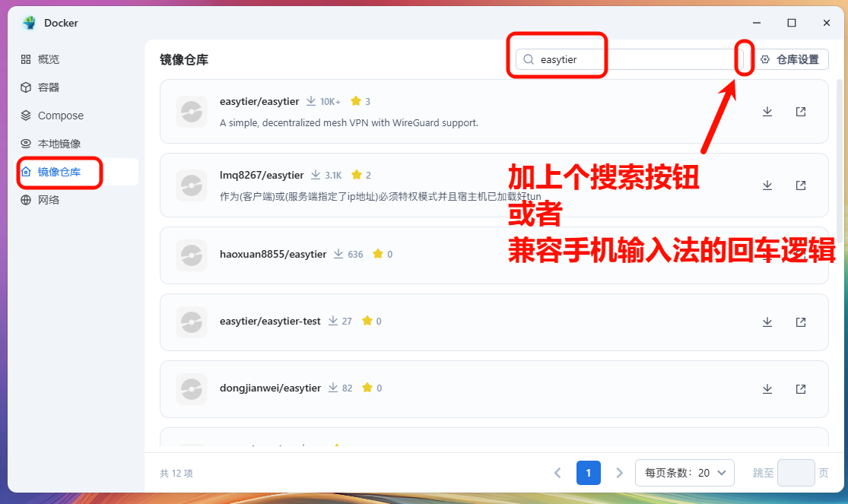The height and width of the screenshot is (504, 848).
Task: Click the 共 12 项 total count
Action: (176, 473)
